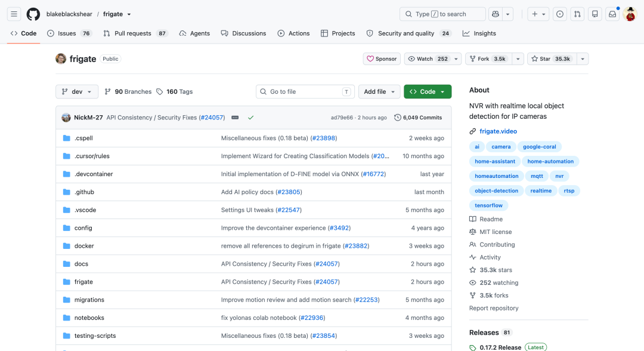644x351 pixels.
Task: Open the pull requests icon in the header
Action: (577, 14)
